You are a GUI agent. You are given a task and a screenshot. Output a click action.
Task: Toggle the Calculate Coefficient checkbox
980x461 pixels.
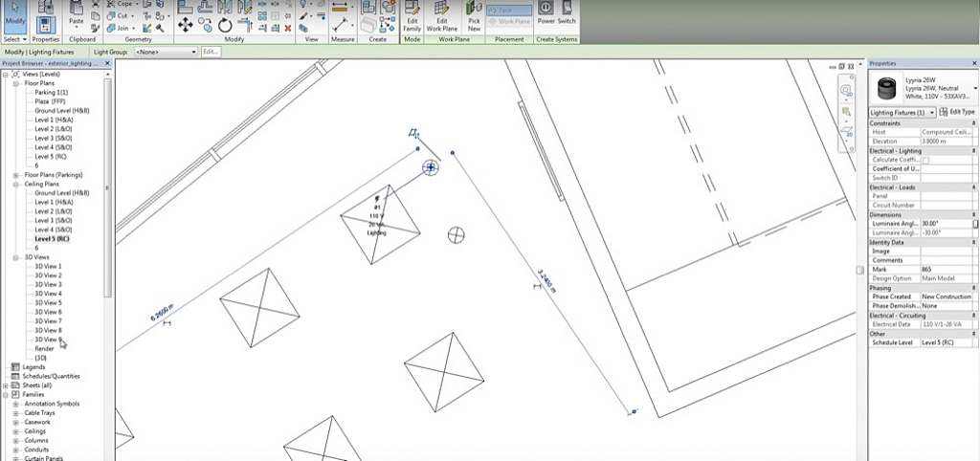pyautogui.click(x=925, y=160)
